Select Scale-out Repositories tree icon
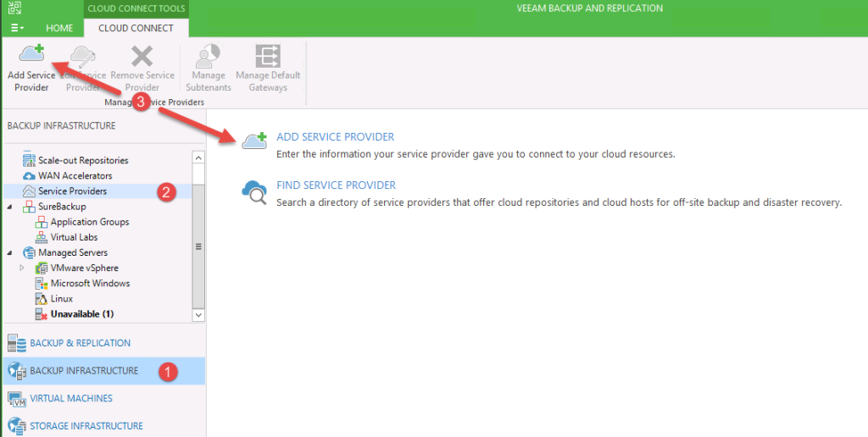The width and height of the screenshot is (868, 437). click(29, 160)
